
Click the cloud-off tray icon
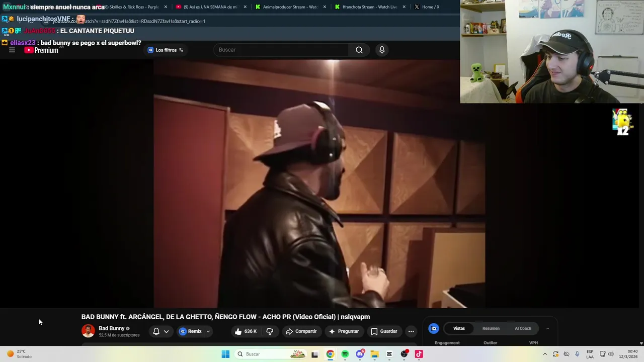click(567, 354)
